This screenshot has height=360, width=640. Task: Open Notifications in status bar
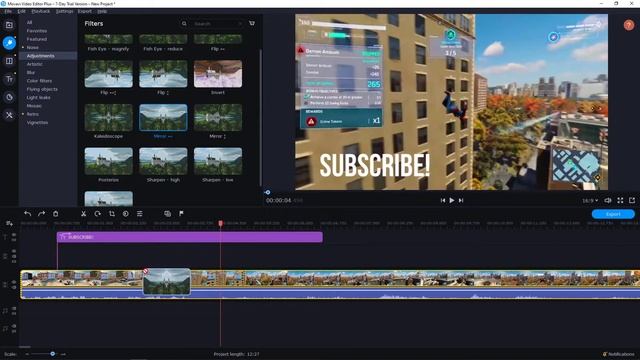point(619,354)
